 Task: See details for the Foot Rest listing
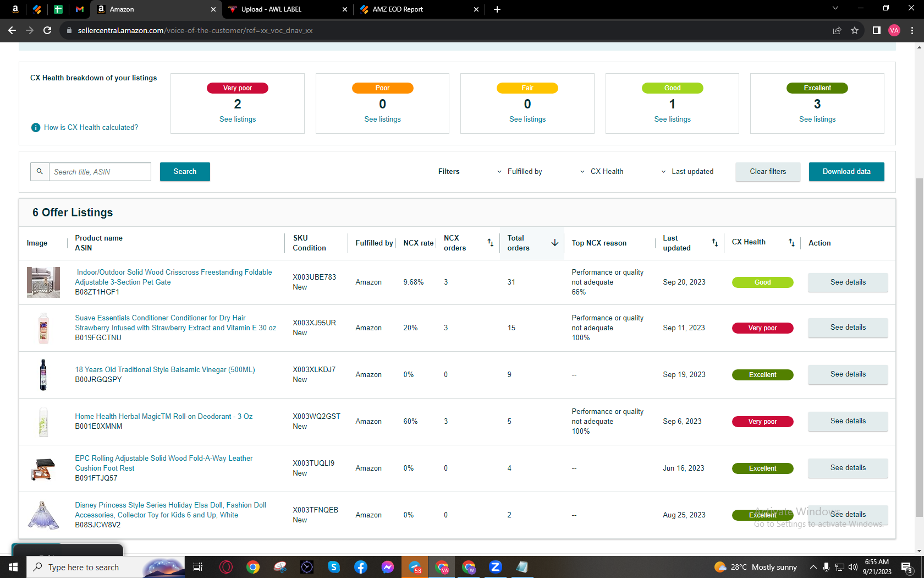click(848, 468)
